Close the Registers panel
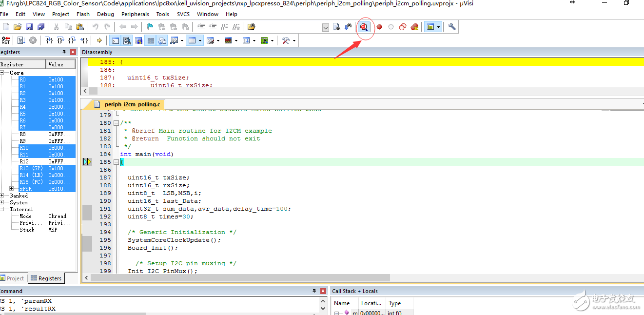 point(73,52)
